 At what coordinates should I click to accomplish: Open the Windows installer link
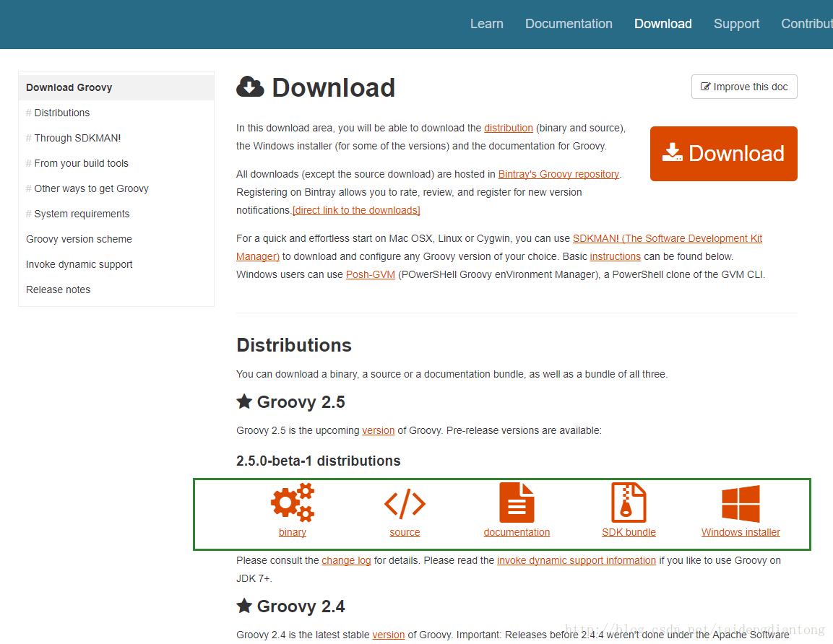pos(741,532)
